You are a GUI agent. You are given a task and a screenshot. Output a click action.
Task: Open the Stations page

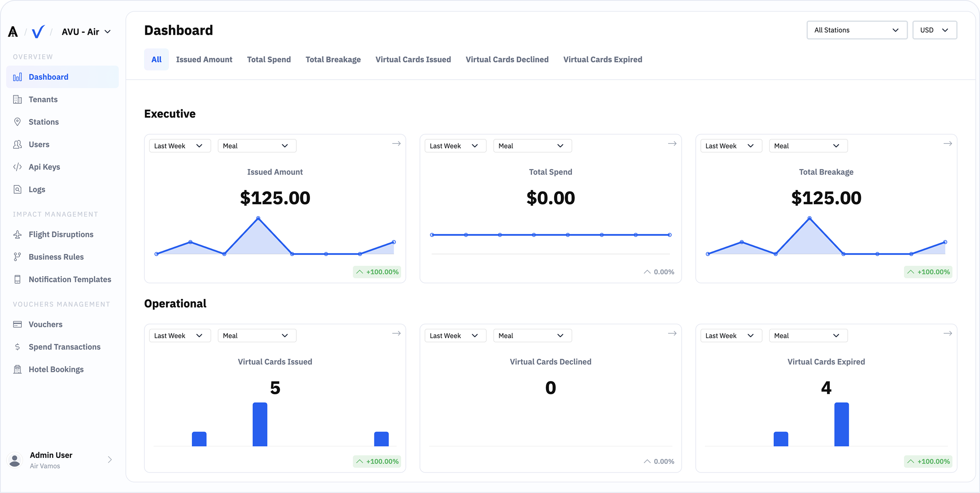coord(43,122)
